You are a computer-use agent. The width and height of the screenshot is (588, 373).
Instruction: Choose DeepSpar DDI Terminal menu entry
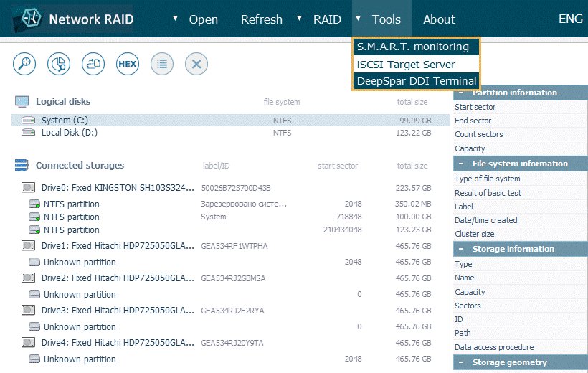[416, 81]
